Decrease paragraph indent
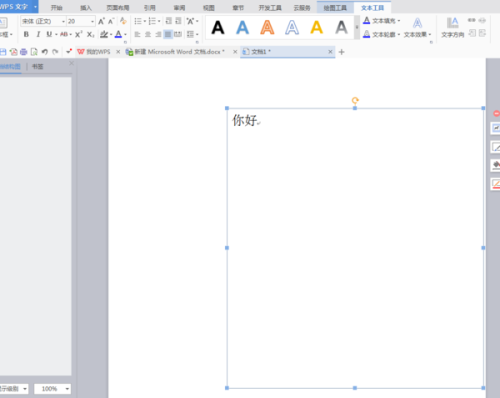 click(x=169, y=21)
